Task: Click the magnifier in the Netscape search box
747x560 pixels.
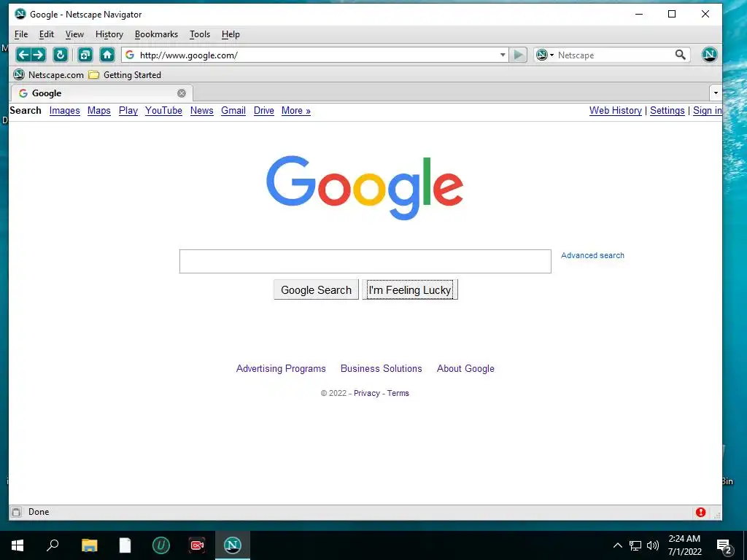Action: [x=681, y=55]
